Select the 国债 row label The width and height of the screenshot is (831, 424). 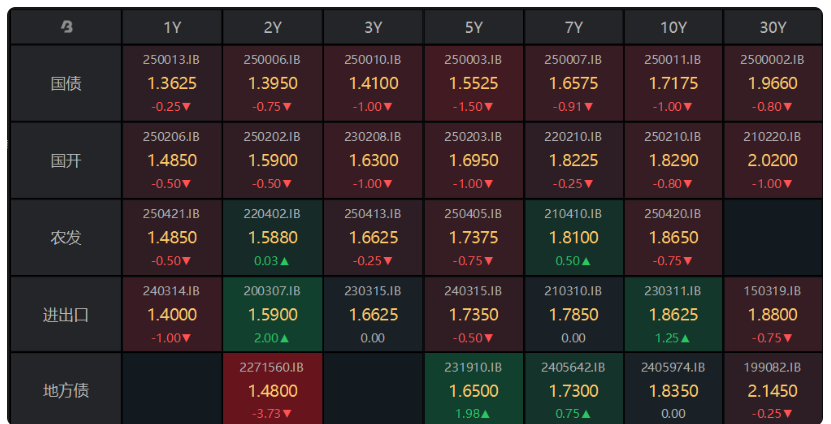click(x=67, y=83)
